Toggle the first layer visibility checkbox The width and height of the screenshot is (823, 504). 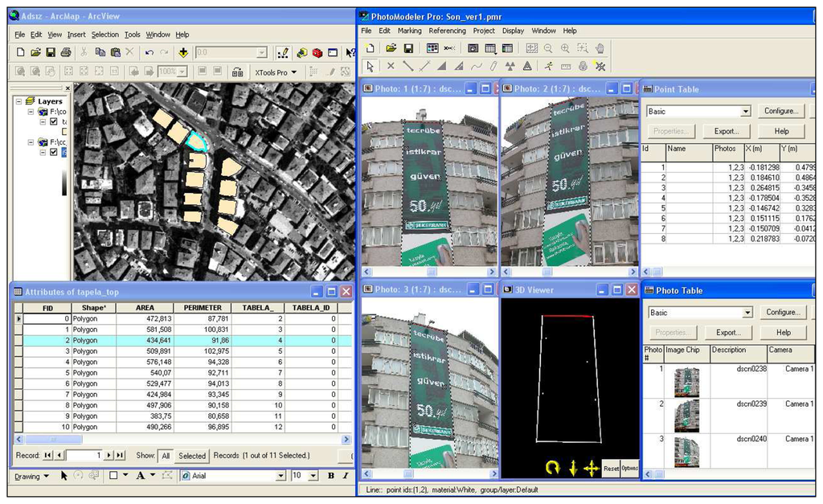(54, 122)
